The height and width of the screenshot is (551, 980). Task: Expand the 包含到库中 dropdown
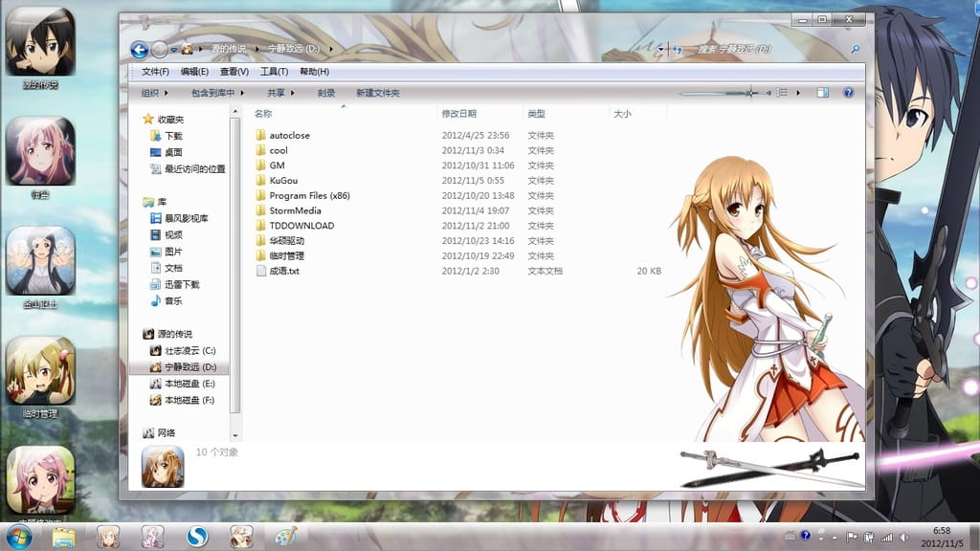coord(215,92)
